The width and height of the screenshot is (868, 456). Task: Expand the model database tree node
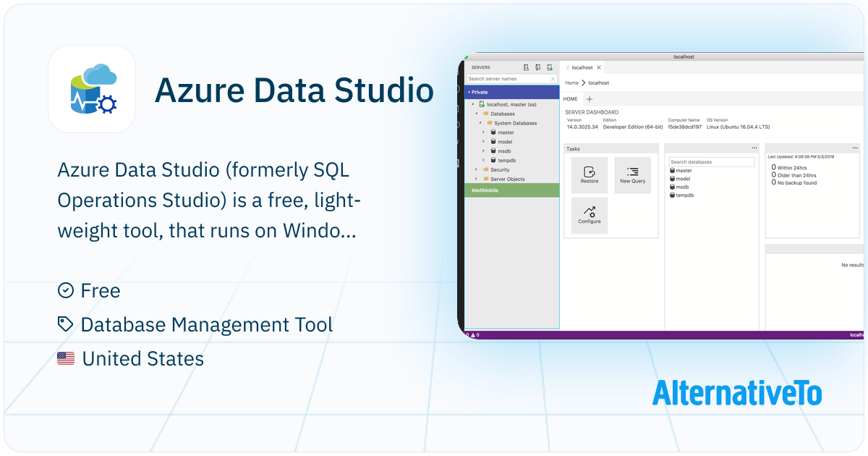coord(484,142)
